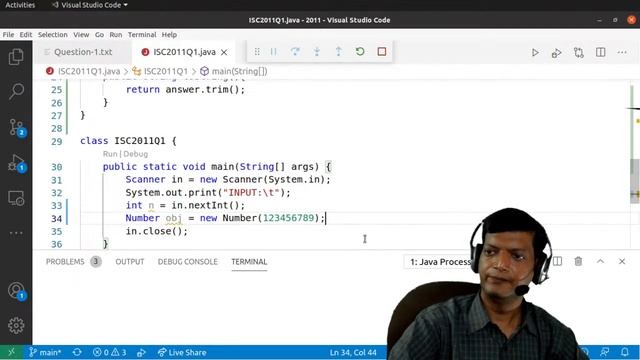Open the File menu
The height and width of the screenshot is (360, 640).
pyautogui.click(x=8, y=35)
